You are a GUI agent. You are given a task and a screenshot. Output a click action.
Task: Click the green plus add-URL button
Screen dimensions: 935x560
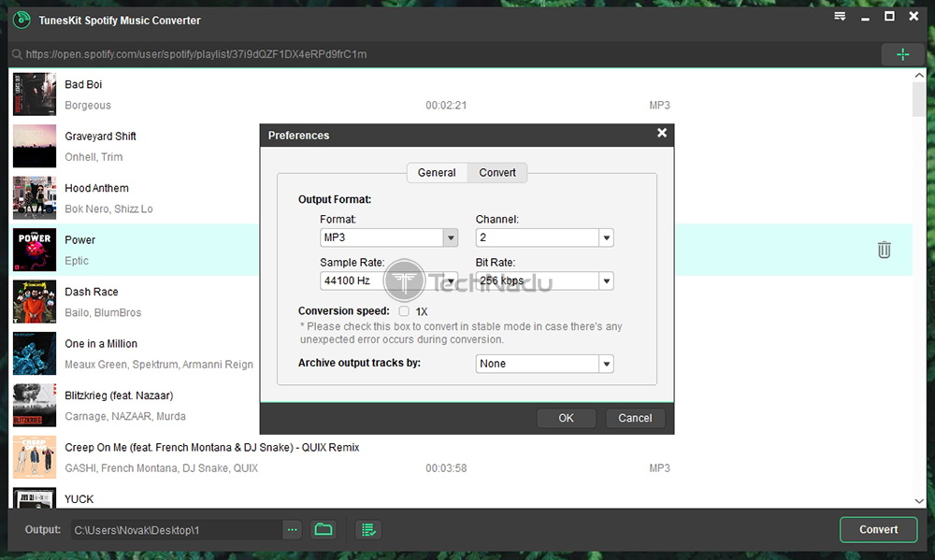pyautogui.click(x=903, y=55)
